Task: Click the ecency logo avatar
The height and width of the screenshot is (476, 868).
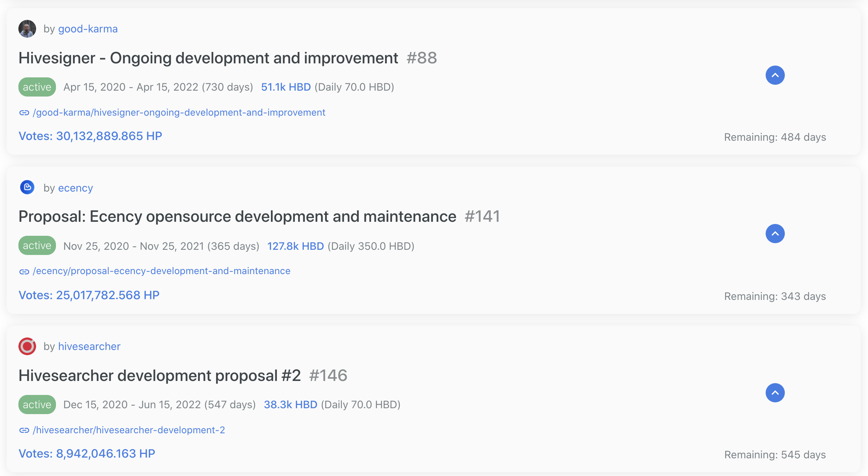Action: [x=27, y=188]
